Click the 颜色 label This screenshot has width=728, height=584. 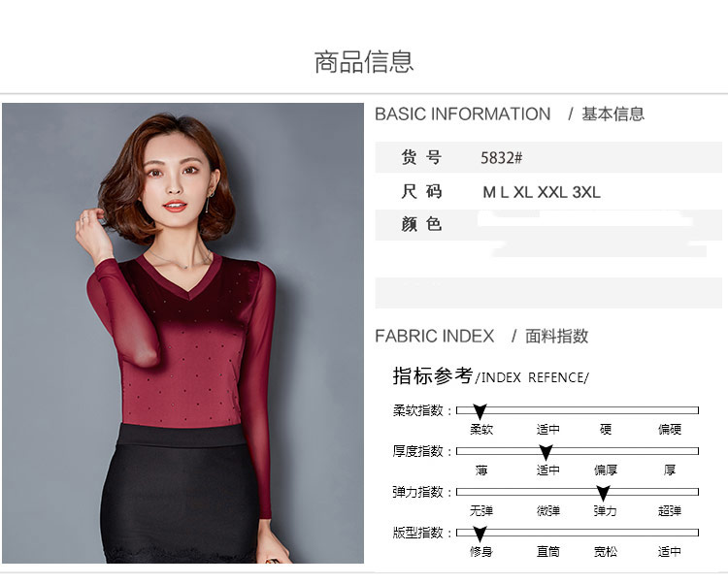click(x=421, y=224)
